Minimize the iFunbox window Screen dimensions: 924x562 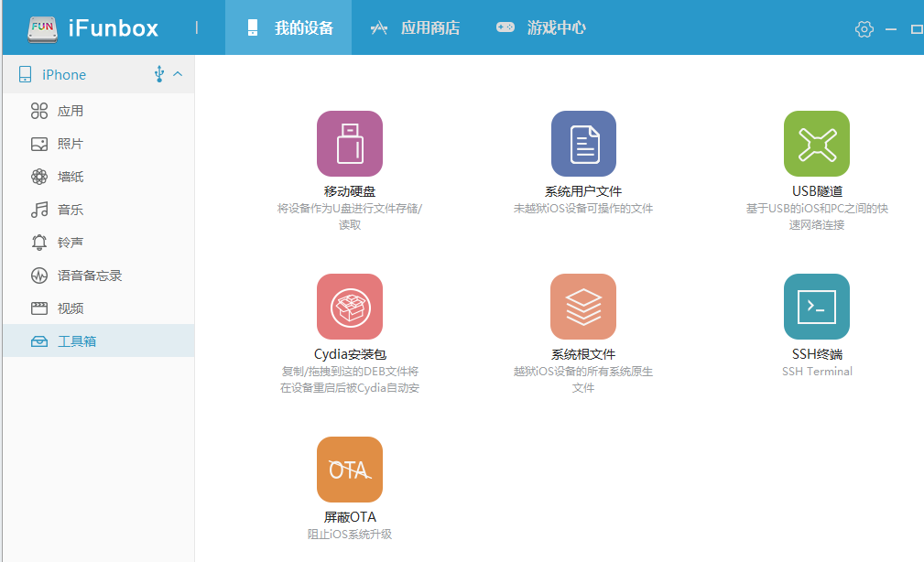[891, 29]
